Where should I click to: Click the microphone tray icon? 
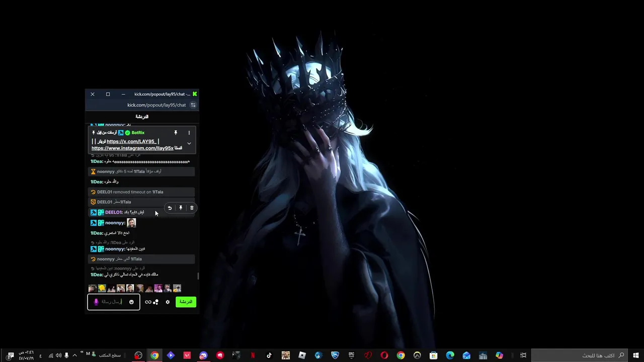[66, 355]
